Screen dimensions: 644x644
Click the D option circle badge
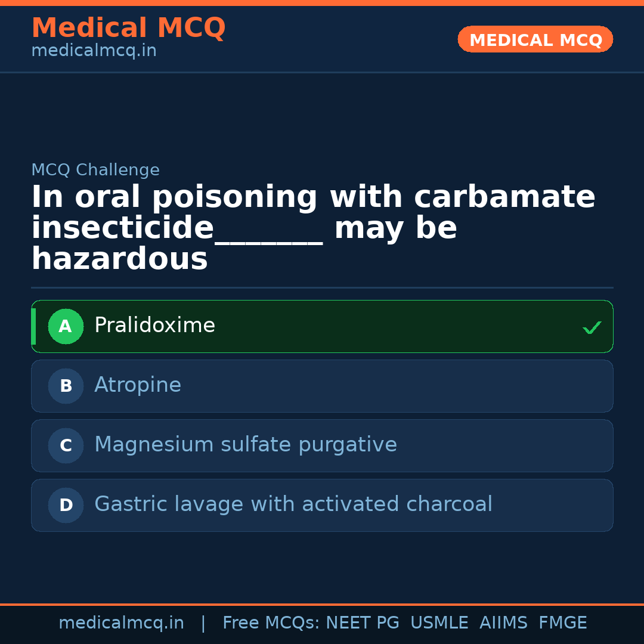point(66,505)
